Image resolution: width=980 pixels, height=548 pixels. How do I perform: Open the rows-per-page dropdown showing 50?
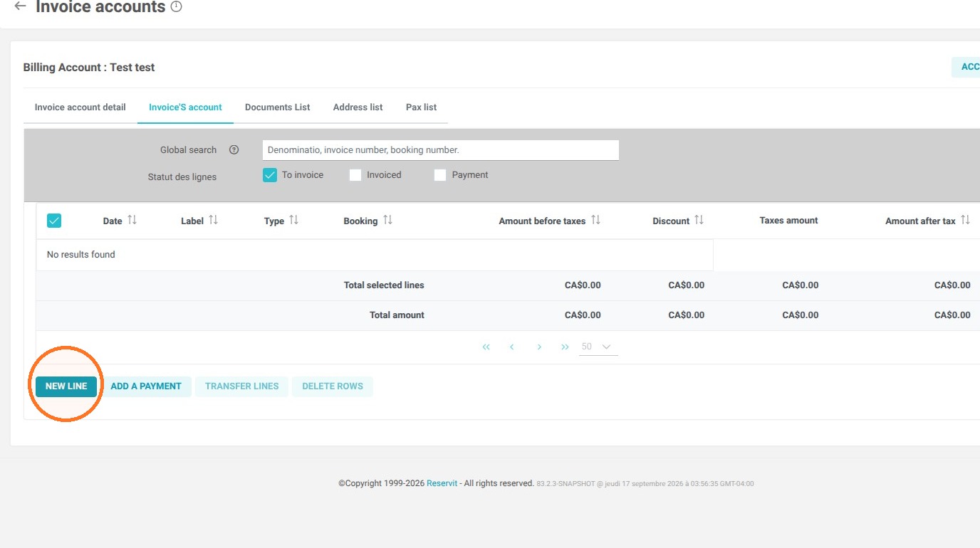click(598, 347)
